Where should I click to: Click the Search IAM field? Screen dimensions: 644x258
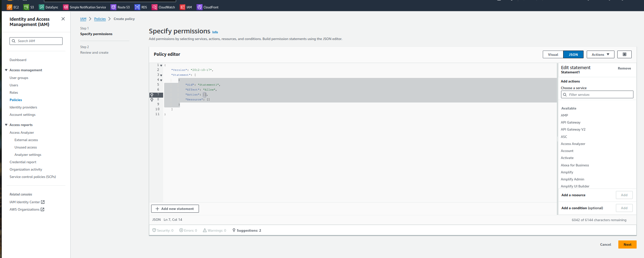click(36, 41)
